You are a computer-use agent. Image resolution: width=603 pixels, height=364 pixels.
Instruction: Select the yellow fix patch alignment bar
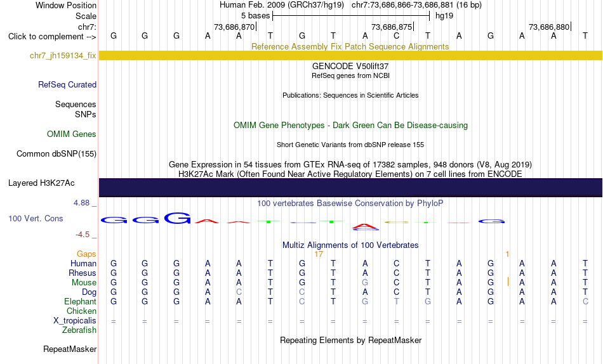tap(350, 55)
